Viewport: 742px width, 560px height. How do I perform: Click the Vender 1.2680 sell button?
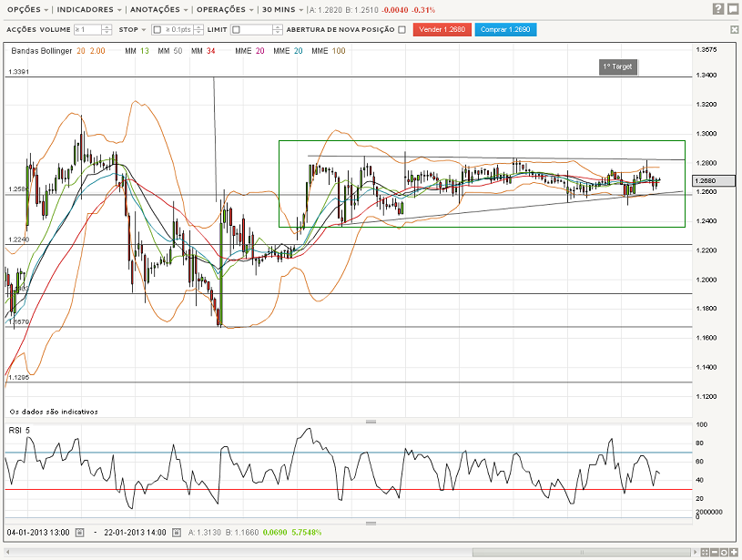click(x=442, y=29)
